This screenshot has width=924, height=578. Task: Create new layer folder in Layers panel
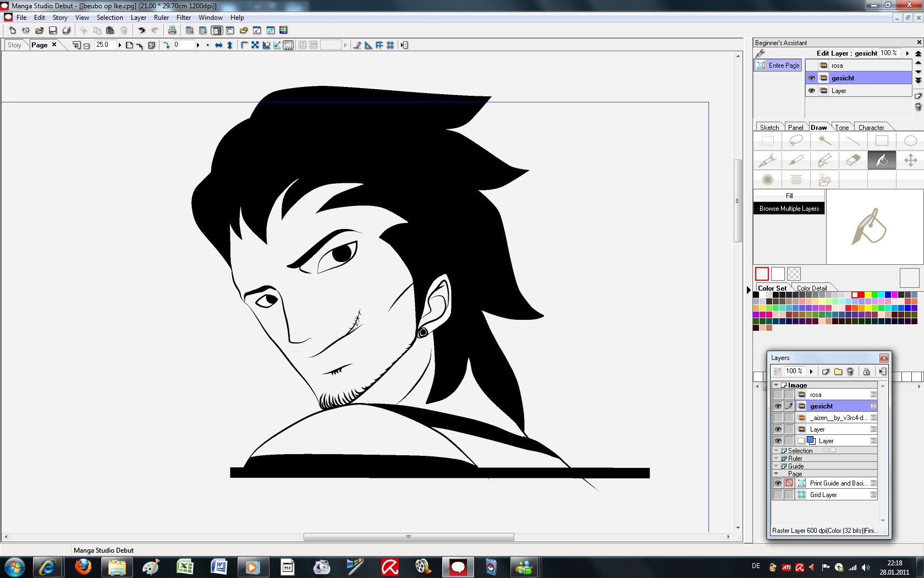(x=838, y=372)
